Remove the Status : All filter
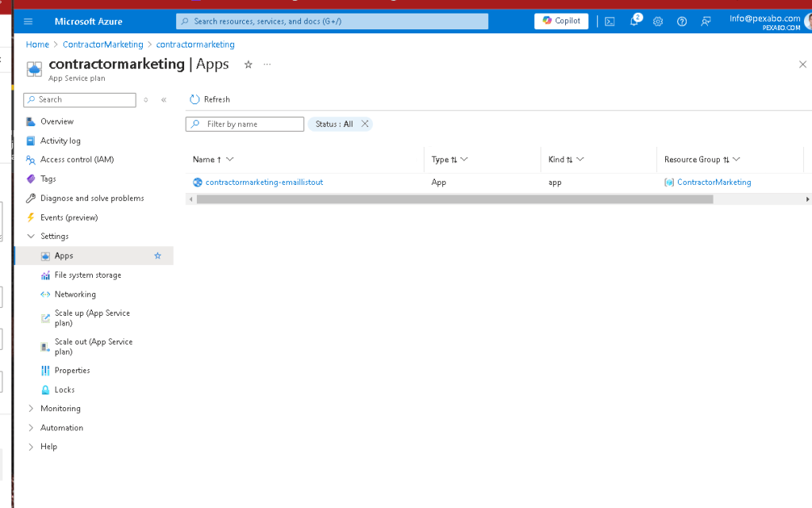The image size is (812, 508). (x=364, y=124)
